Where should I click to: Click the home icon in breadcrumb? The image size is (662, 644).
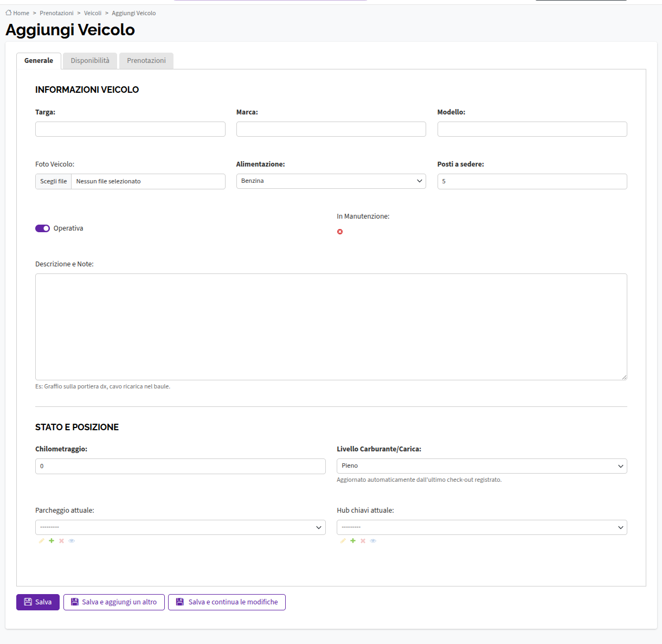9,12
